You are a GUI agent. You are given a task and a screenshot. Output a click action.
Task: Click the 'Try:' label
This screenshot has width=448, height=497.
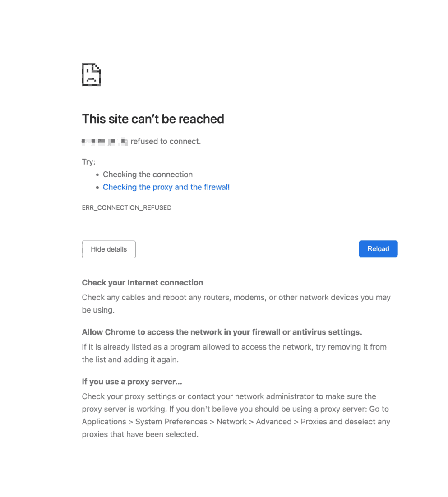point(88,161)
